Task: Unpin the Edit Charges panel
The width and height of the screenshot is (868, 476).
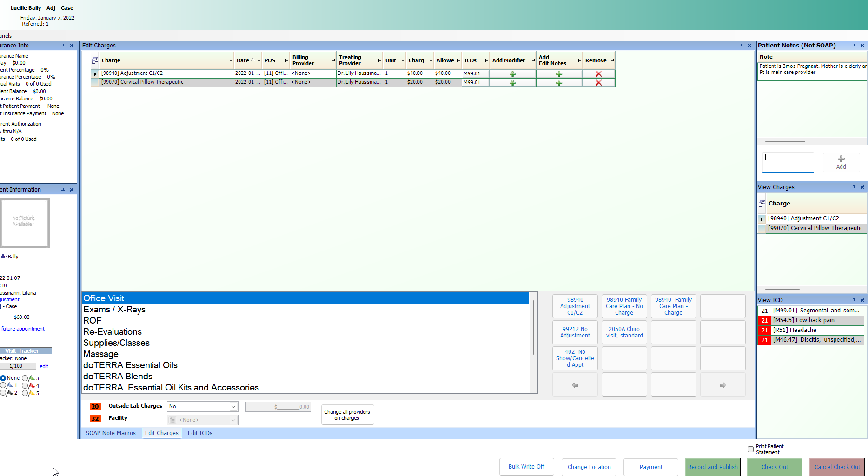Action: tap(742, 45)
